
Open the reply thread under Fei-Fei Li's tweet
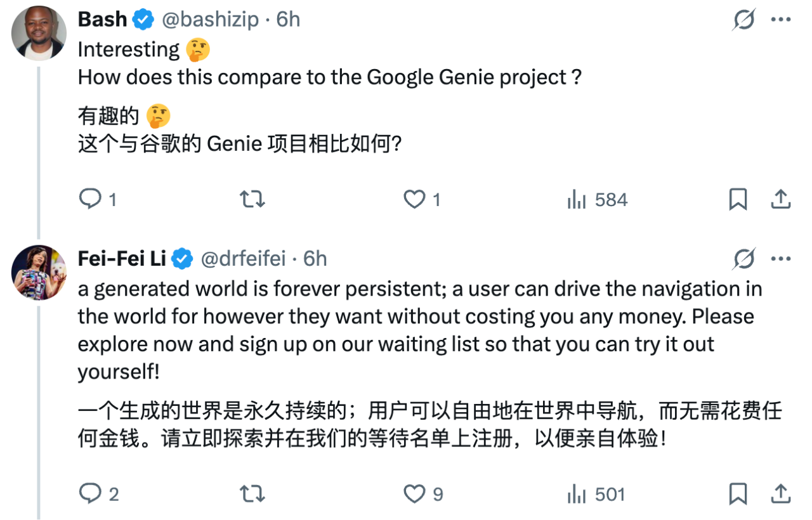89,493
